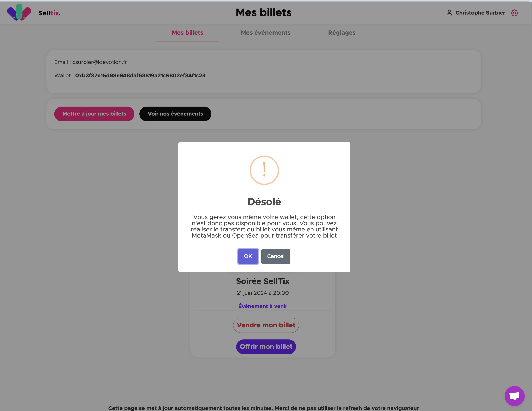Select the wallet address text

[x=140, y=76]
